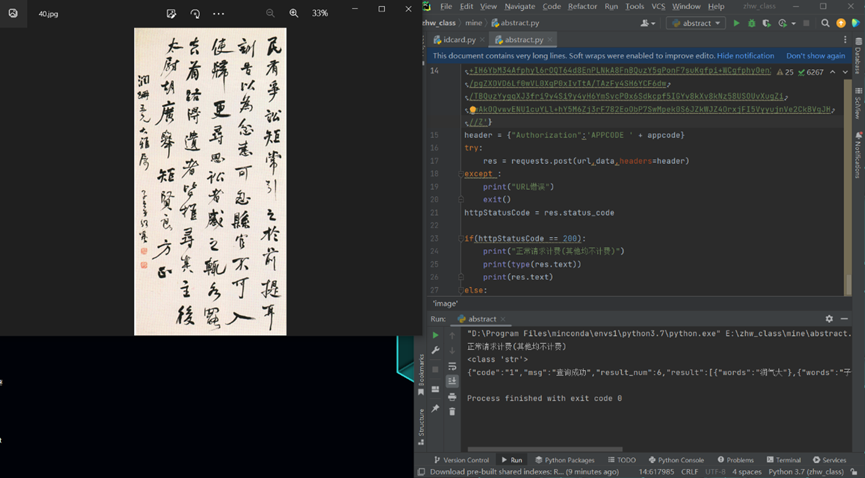
Task: Rerun abstract from Run panel play icon
Action: click(x=435, y=335)
